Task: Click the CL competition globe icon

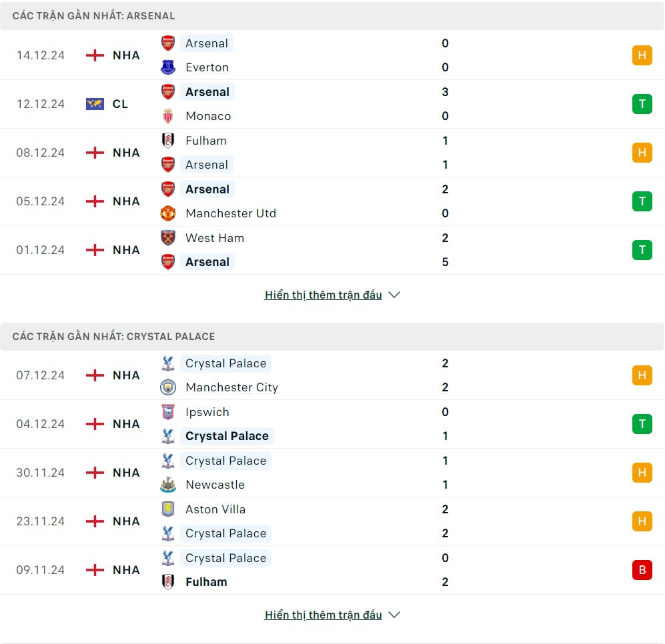Action: point(95,104)
